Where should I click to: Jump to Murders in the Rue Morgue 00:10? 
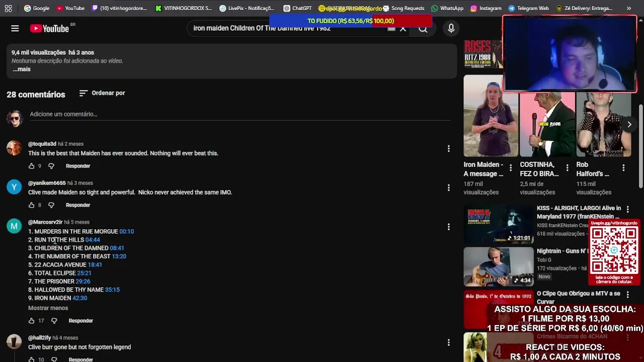[x=126, y=232]
